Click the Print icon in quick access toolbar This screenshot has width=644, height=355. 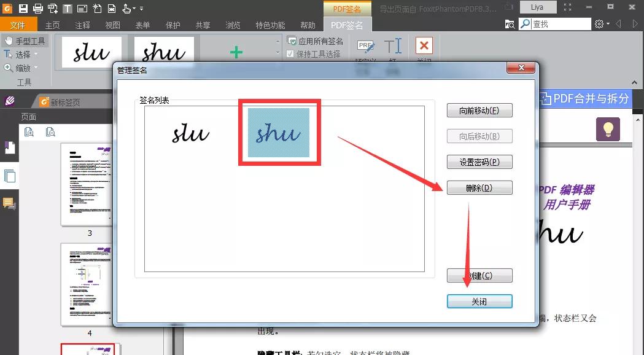click(x=38, y=8)
